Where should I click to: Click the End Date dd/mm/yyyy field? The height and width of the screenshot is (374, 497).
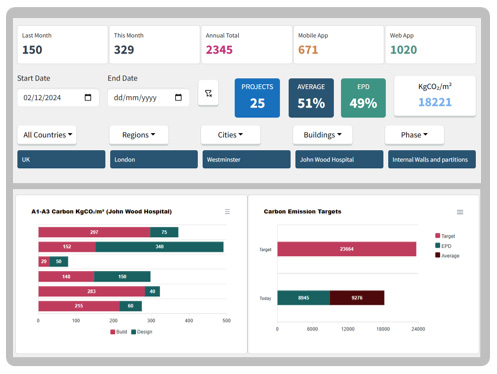(148, 98)
